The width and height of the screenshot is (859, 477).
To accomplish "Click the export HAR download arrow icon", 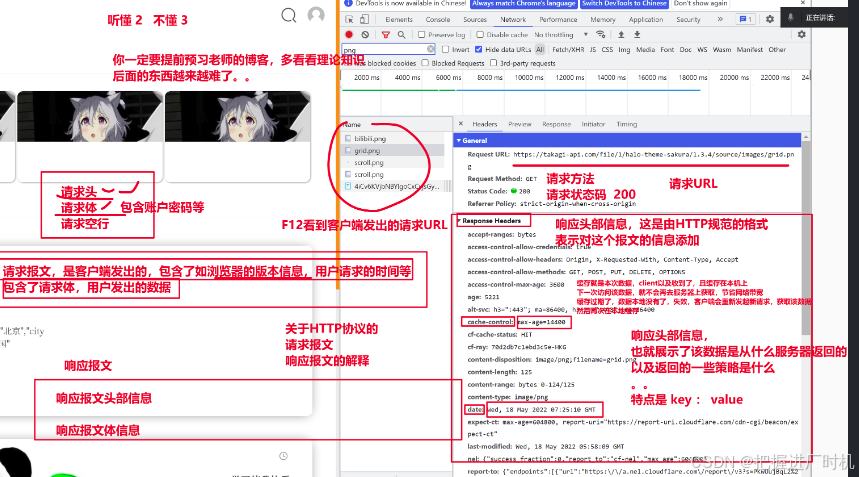I will tap(637, 35).
